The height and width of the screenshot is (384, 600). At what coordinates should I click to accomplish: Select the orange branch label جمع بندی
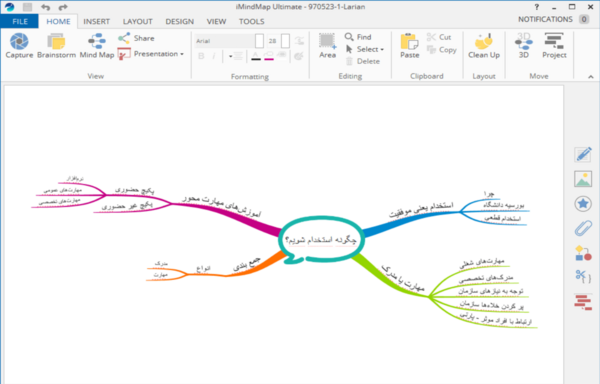pyautogui.click(x=247, y=264)
